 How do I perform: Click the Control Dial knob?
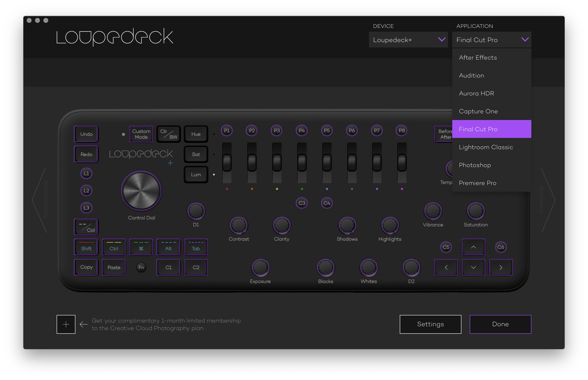pyautogui.click(x=141, y=190)
